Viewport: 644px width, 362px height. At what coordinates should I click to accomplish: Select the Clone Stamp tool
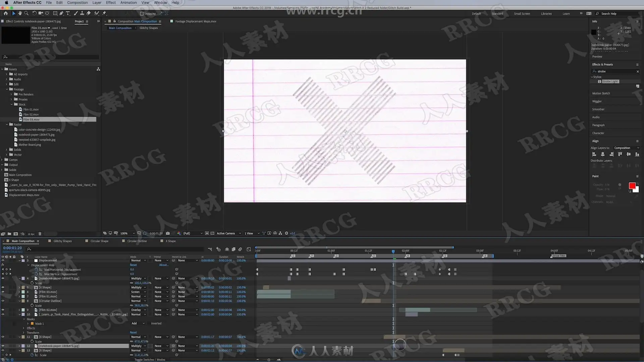point(82,13)
